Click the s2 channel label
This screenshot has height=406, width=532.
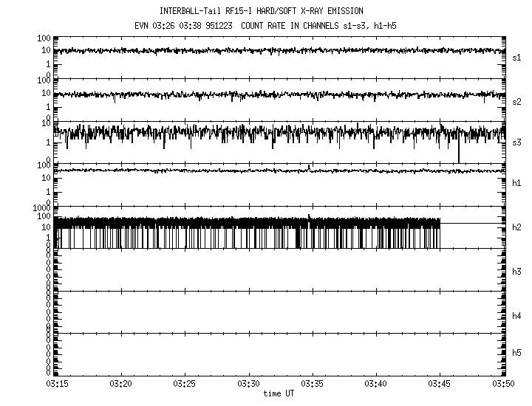(516, 101)
